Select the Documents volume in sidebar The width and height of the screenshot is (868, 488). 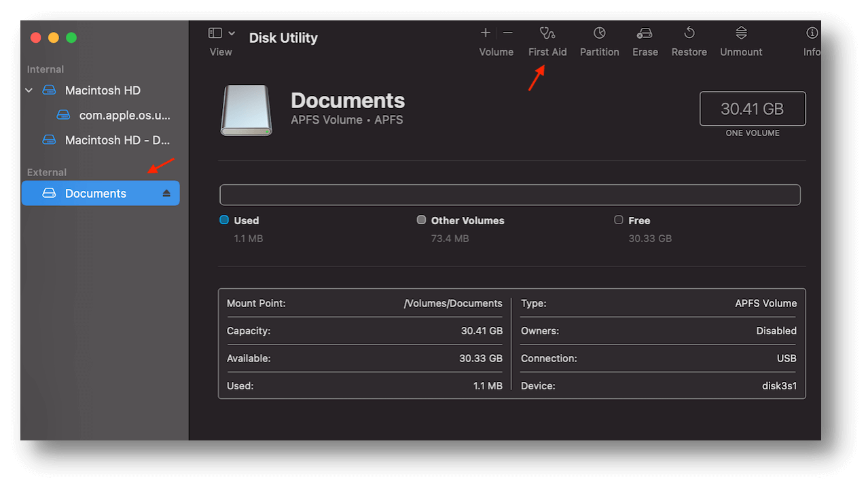(95, 194)
